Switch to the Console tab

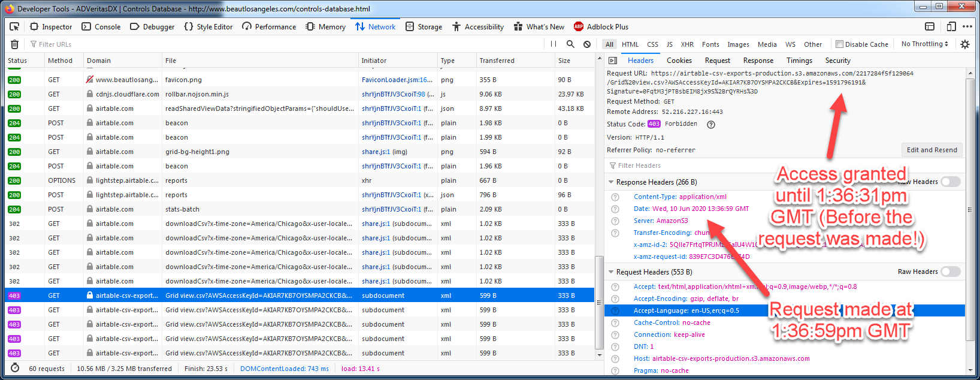pos(101,26)
